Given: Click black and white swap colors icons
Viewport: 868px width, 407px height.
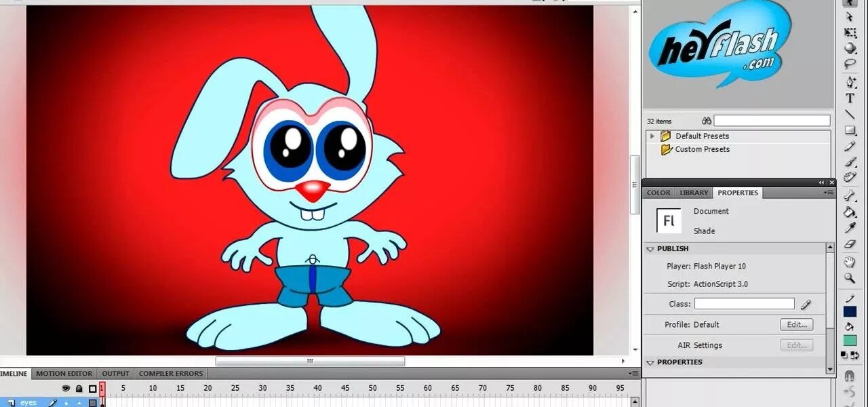Looking at the screenshot, I should (850, 355).
